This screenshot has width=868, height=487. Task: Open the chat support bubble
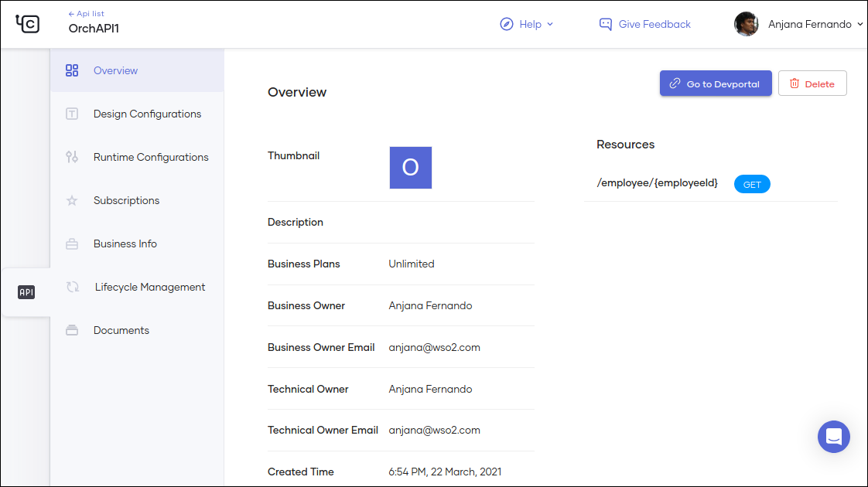click(x=833, y=437)
